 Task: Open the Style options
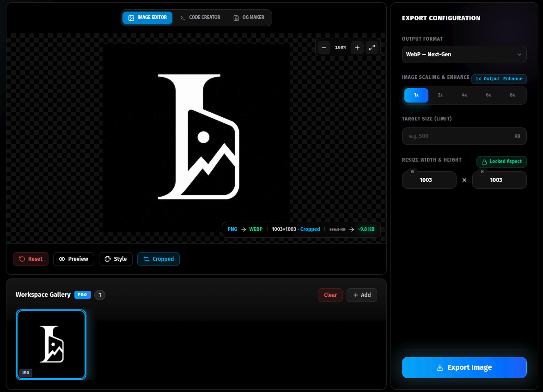(116, 259)
